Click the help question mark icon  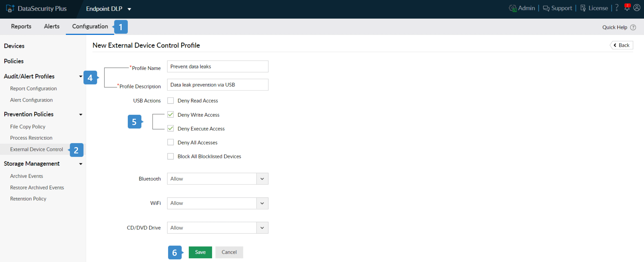[x=617, y=8]
